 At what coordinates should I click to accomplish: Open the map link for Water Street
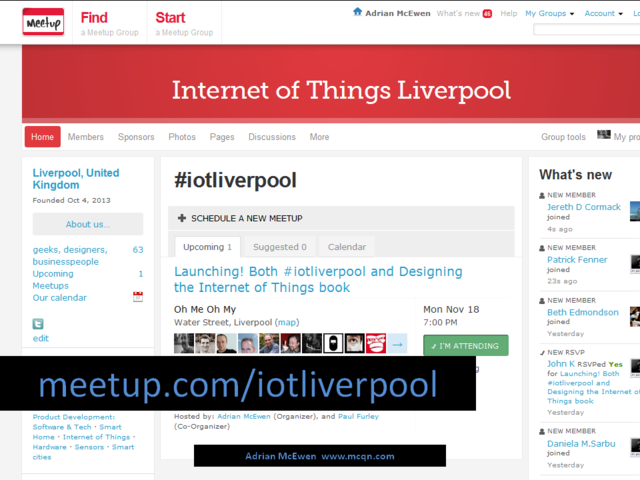[287, 322]
